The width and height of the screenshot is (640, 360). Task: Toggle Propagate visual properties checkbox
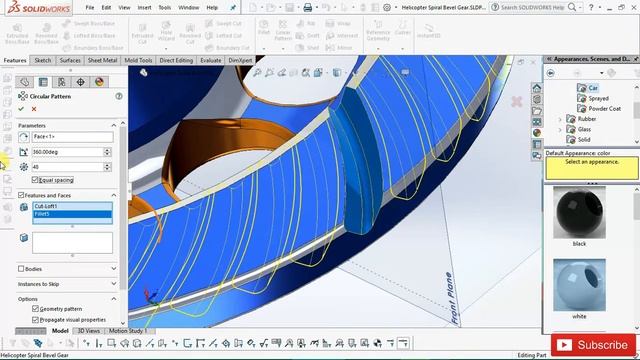35,320
